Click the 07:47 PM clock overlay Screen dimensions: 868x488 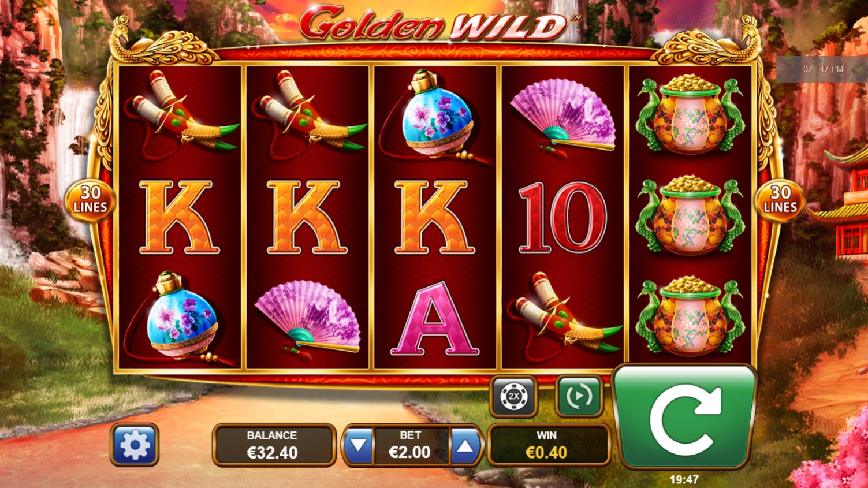click(822, 69)
